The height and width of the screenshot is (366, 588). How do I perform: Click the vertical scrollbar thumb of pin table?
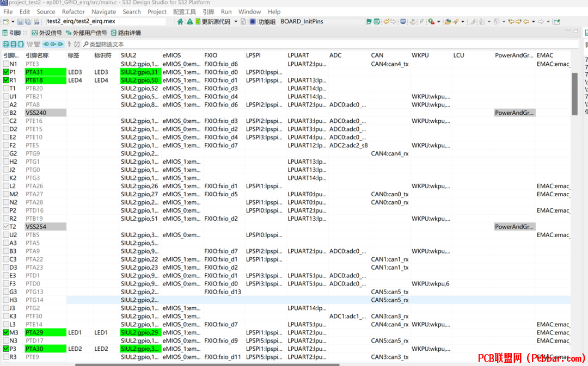[574, 94]
